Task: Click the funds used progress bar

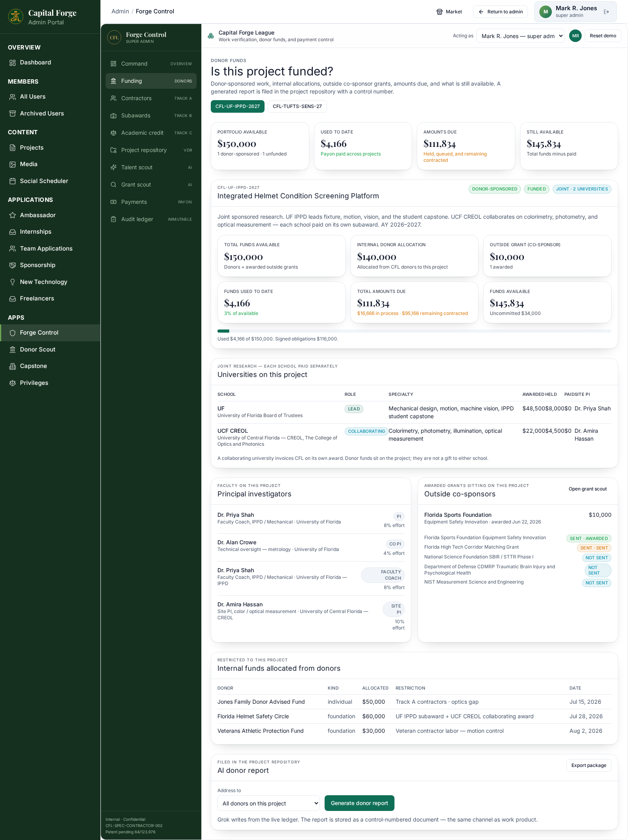Action: coord(414,331)
